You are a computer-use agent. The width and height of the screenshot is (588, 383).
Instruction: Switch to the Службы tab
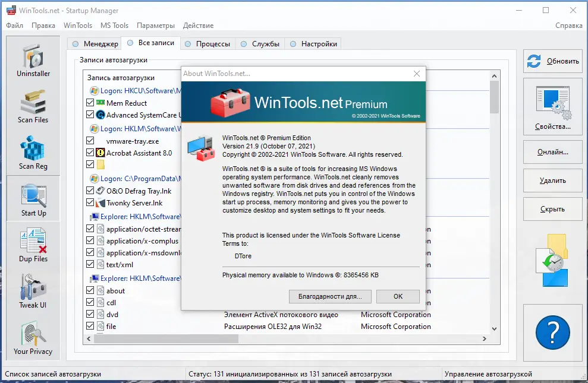[260, 44]
